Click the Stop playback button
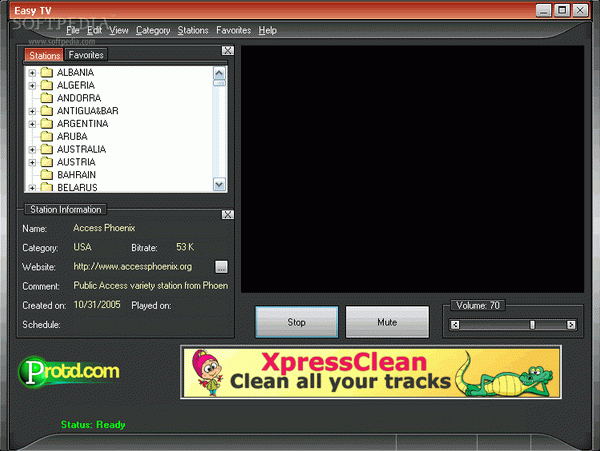 pos(297,322)
